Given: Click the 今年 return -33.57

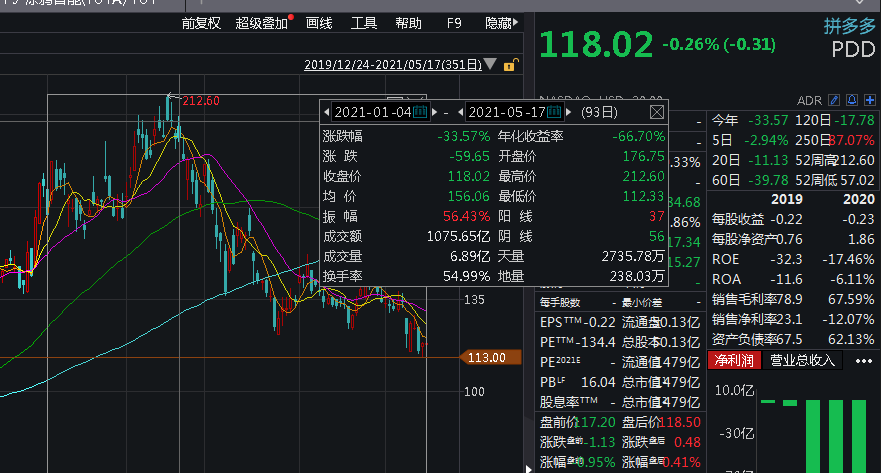Looking at the screenshot, I should [768, 120].
